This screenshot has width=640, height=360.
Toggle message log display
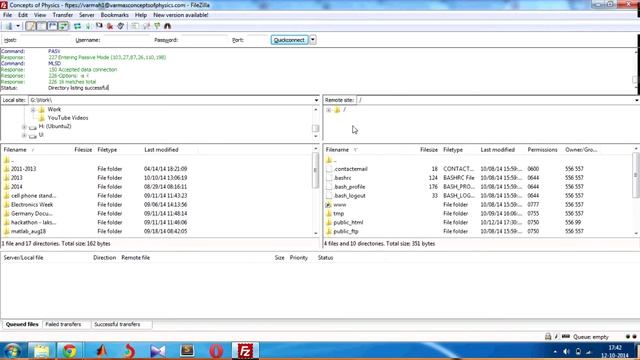click(x=31, y=26)
